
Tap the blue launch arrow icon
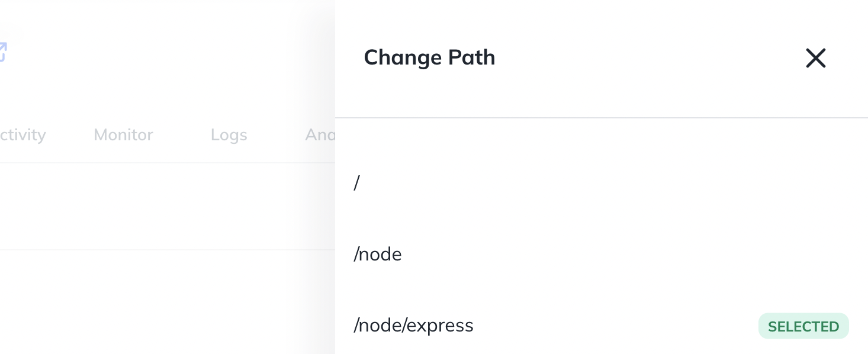coord(2,52)
